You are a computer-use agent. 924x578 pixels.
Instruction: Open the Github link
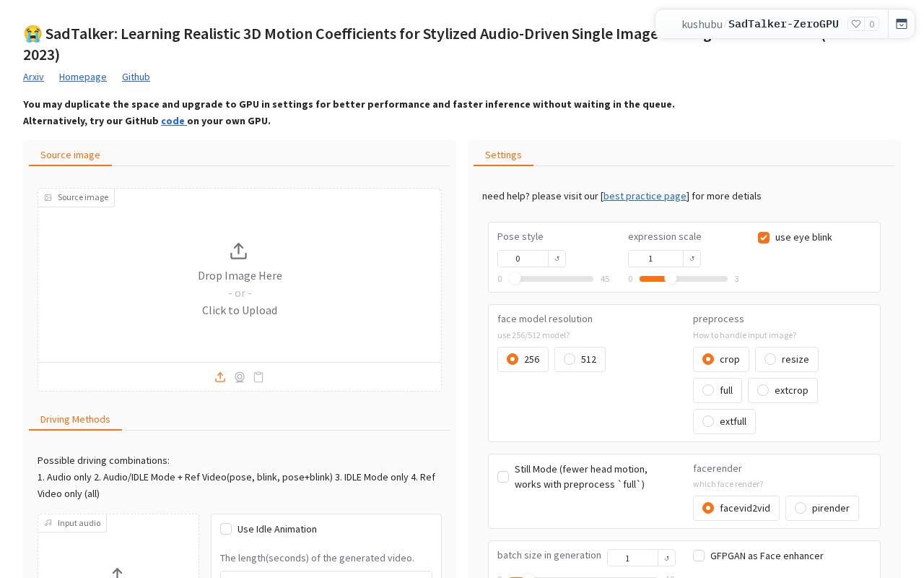(x=136, y=77)
